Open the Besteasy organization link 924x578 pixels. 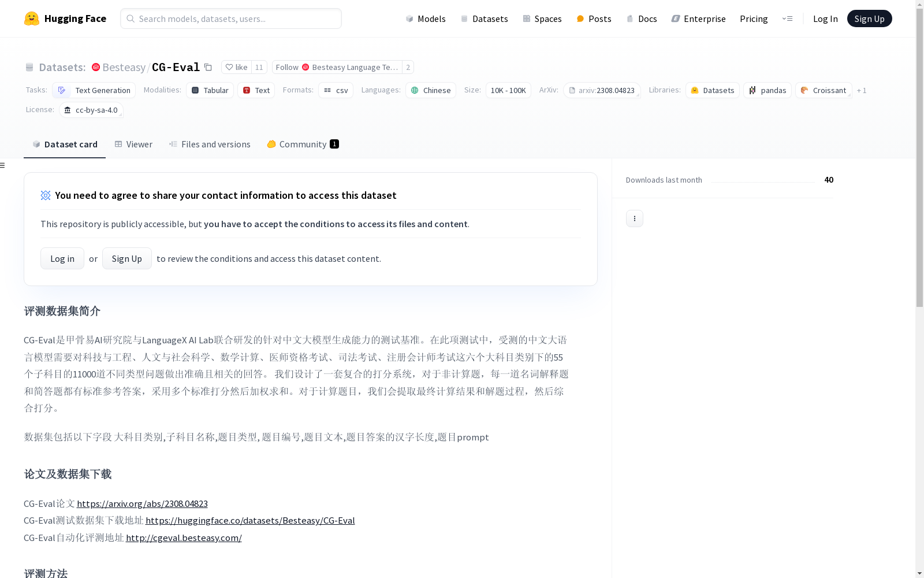click(x=118, y=67)
